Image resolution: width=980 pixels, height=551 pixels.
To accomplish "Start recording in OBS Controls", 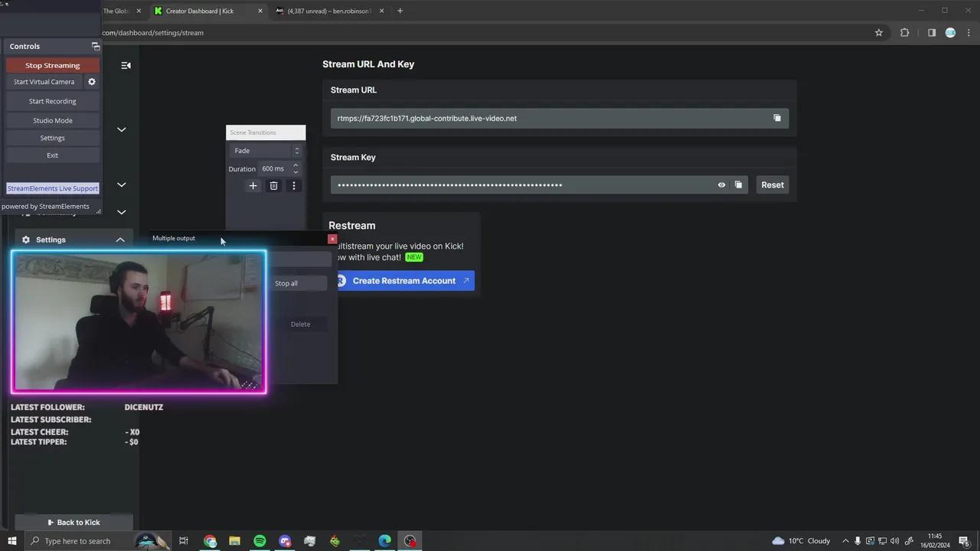I will [53, 101].
